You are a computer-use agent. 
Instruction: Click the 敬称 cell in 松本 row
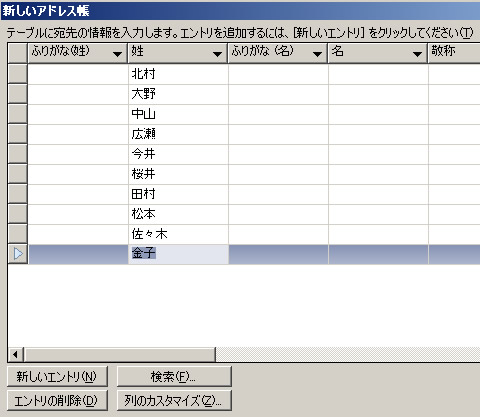coord(454,214)
